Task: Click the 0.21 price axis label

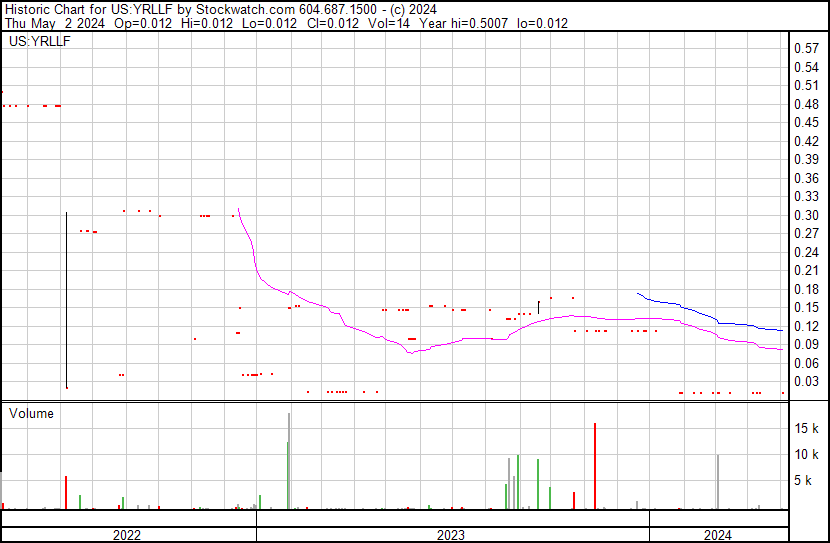Action: click(806, 270)
